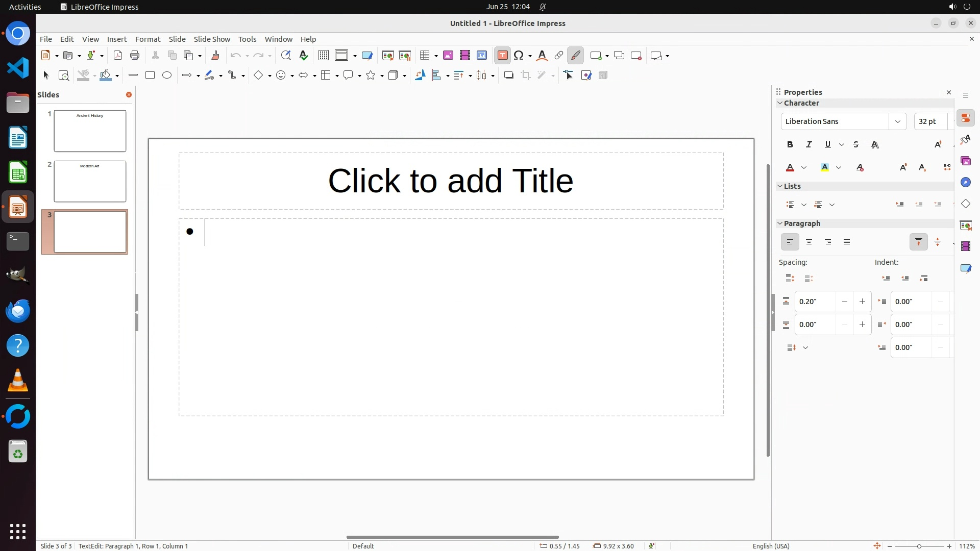
Task: Click the Export as PDF icon
Action: point(118,56)
